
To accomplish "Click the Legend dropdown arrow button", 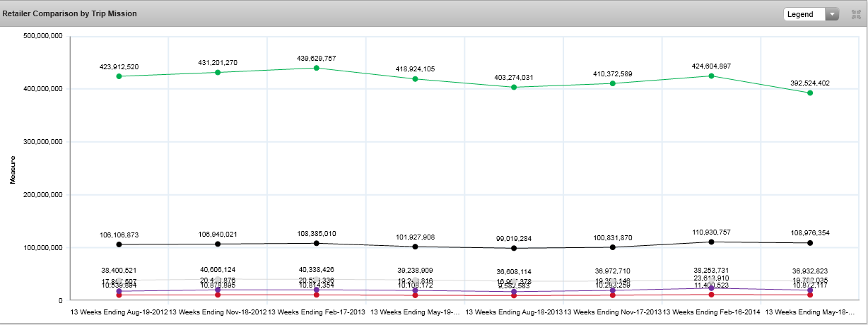I will pyautogui.click(x=832, y=14).
